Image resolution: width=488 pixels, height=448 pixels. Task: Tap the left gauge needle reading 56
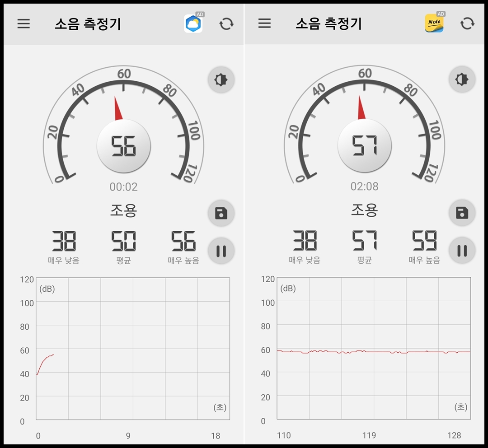(x=123, y=145)
